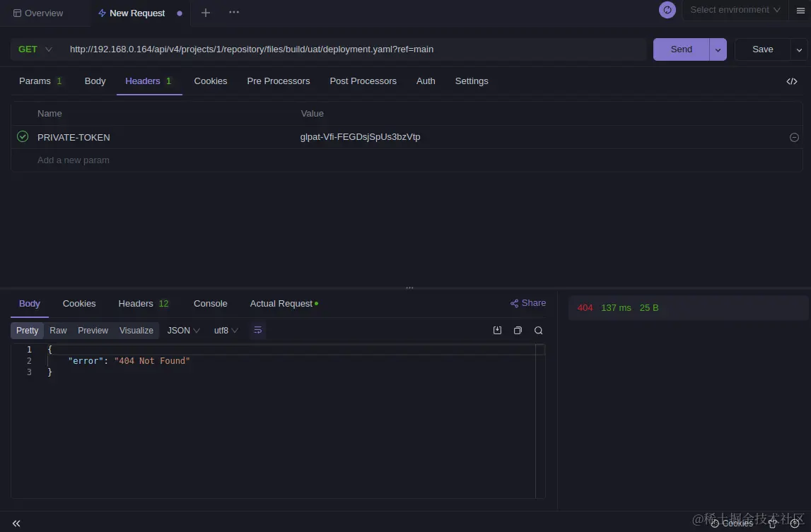
Task: Select the Pretty view mode
Action: [28, 331]
